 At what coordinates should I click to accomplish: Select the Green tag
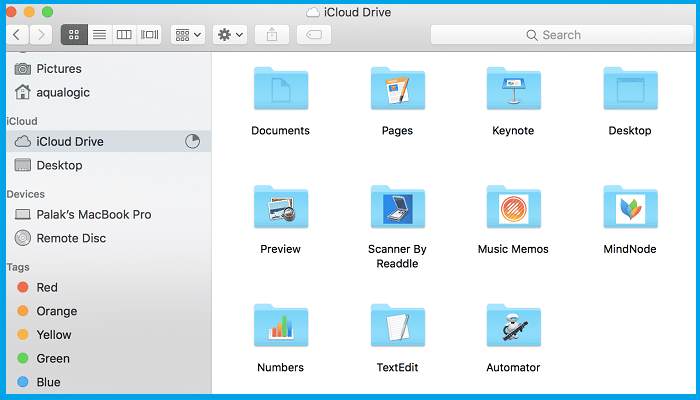108,358
